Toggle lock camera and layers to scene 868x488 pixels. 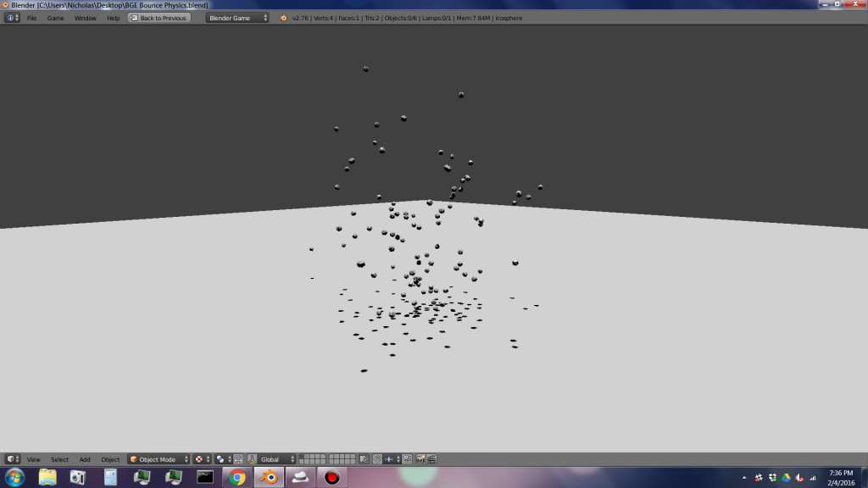[x=364, y=458]
